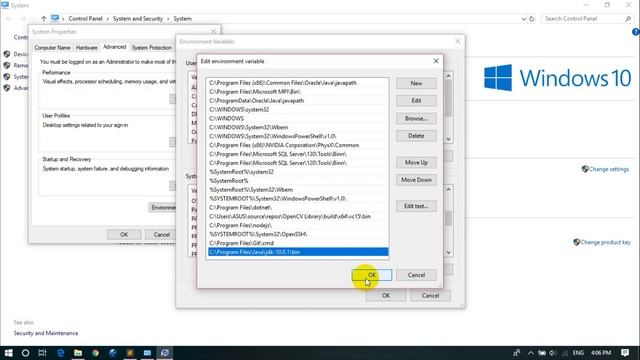Open File Explorer from taskbar
The width and height of the screenshot is (640, 360).
78,353
